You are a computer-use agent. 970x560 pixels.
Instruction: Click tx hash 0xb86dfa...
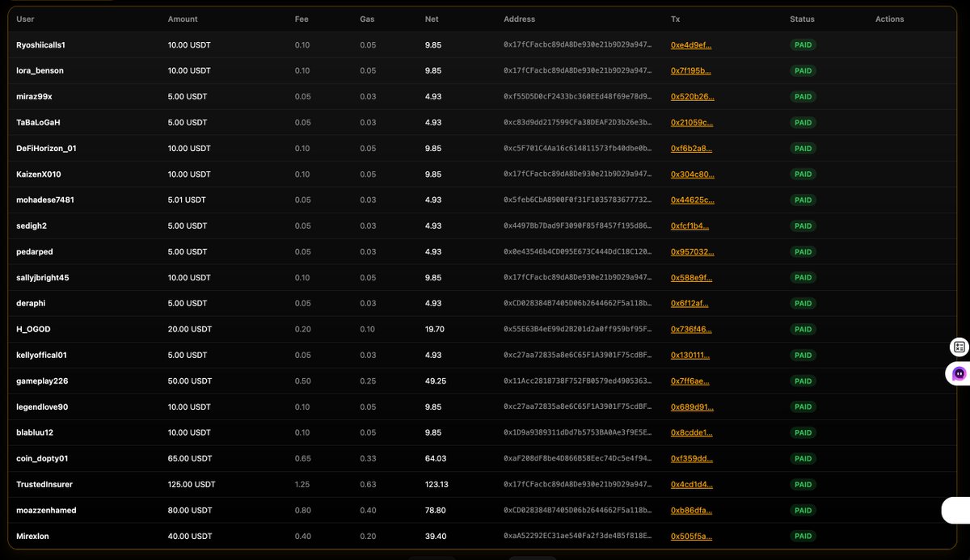[x=691, y=511]
